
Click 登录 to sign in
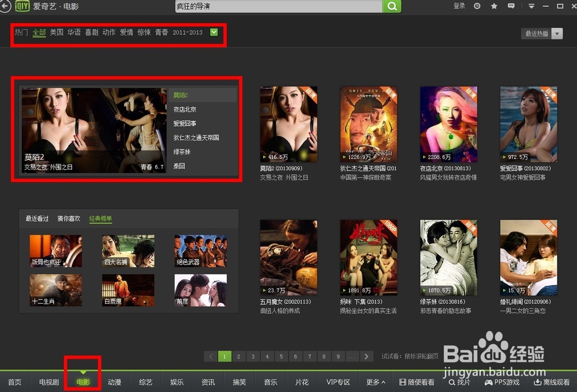pos(458,6)
